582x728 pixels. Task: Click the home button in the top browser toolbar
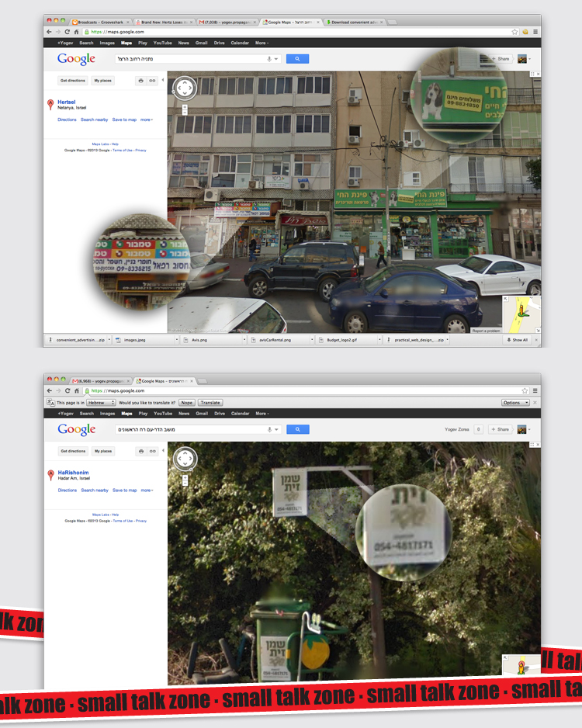pyautogui.click(x=76, y=32)
